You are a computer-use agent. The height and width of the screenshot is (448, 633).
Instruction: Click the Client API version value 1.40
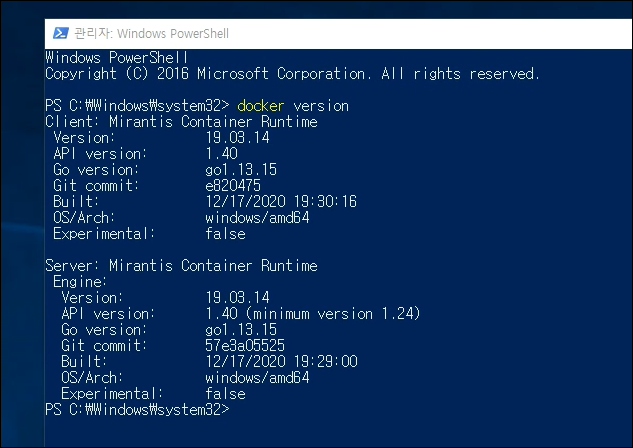pos(222,153)
